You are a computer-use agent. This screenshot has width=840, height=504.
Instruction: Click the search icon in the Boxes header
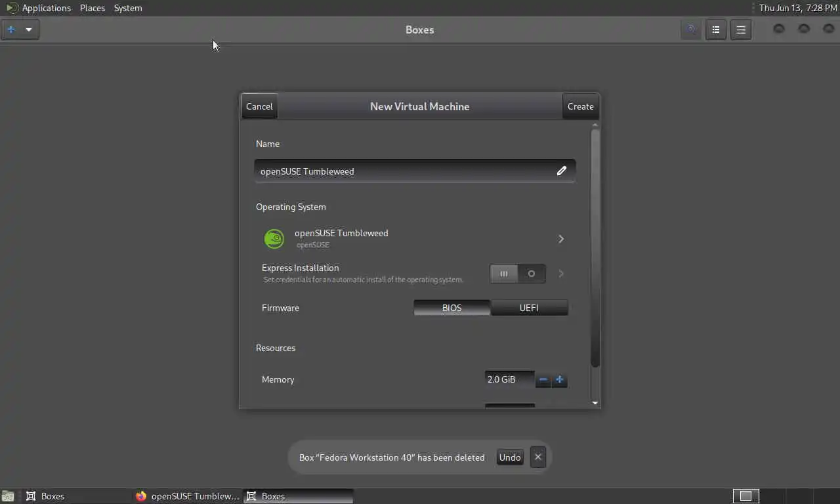pyautogui.click(x=690, y=30)
